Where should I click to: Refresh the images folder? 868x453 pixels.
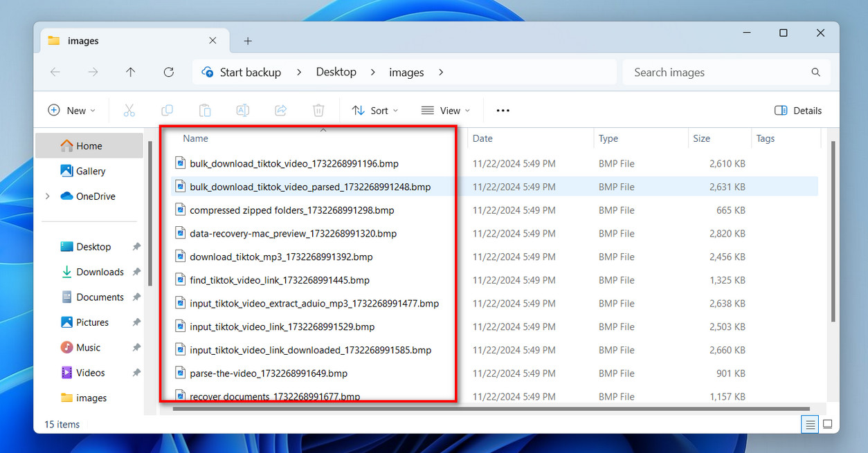[168, 72]
